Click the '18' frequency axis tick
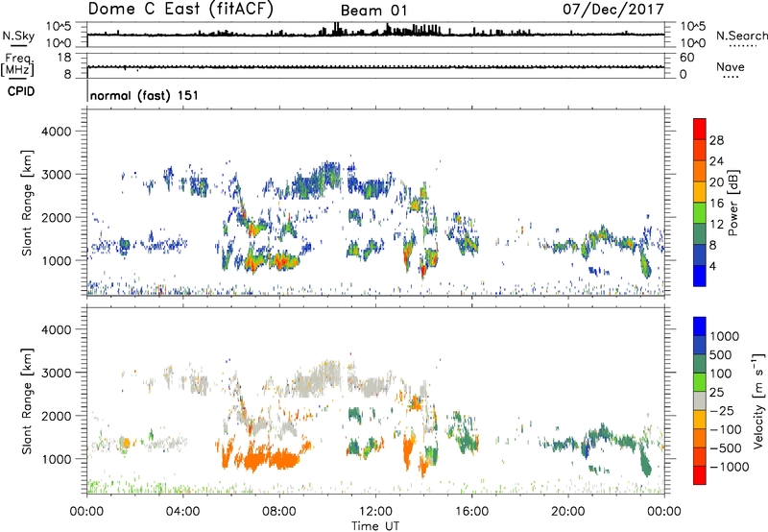 (64, 58)
